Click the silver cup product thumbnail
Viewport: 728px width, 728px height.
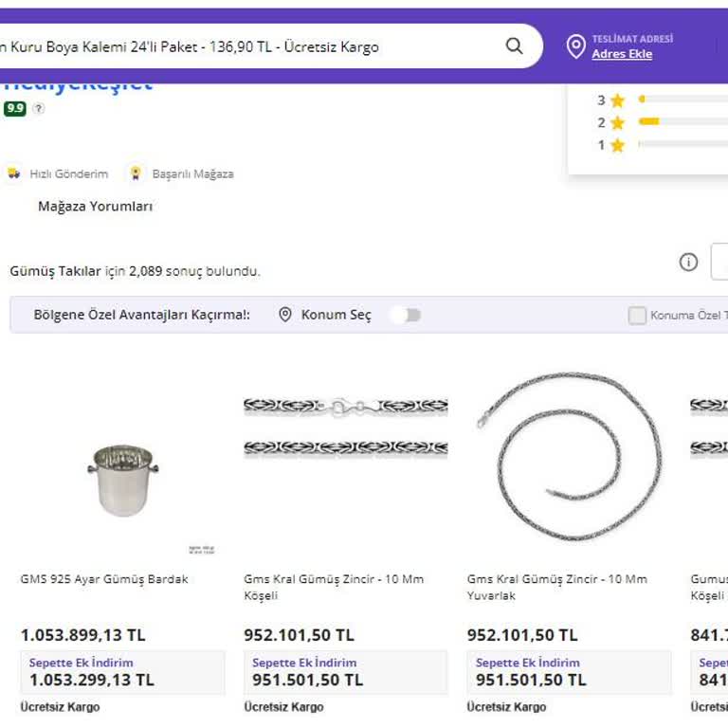tap(122, 480)
